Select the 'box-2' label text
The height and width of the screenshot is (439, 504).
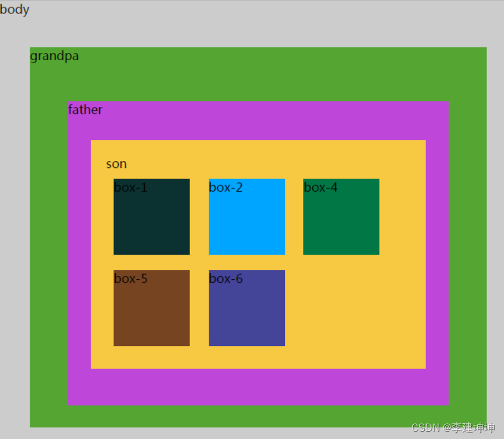point(226,187)
